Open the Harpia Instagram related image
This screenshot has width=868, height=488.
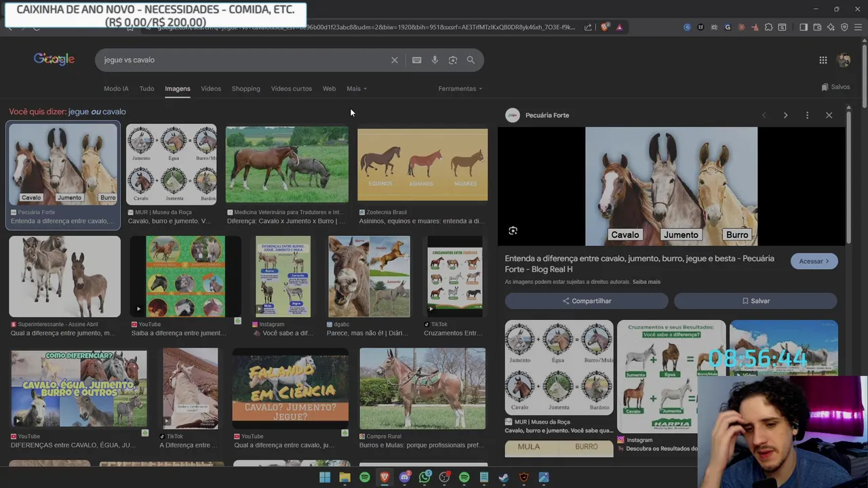point(671,377)
